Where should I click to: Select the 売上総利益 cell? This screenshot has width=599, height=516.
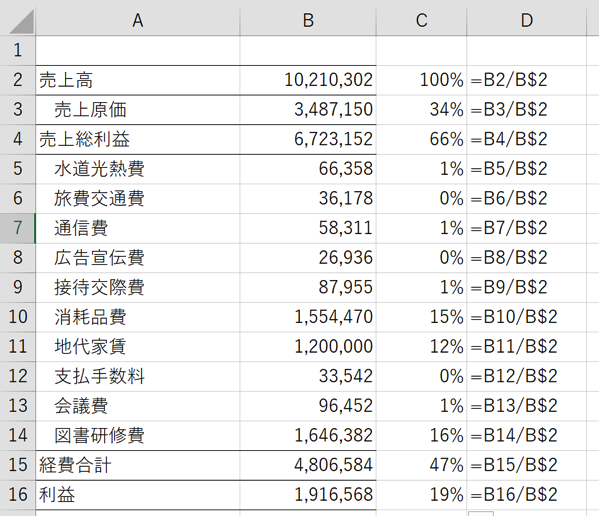point(138,139)
